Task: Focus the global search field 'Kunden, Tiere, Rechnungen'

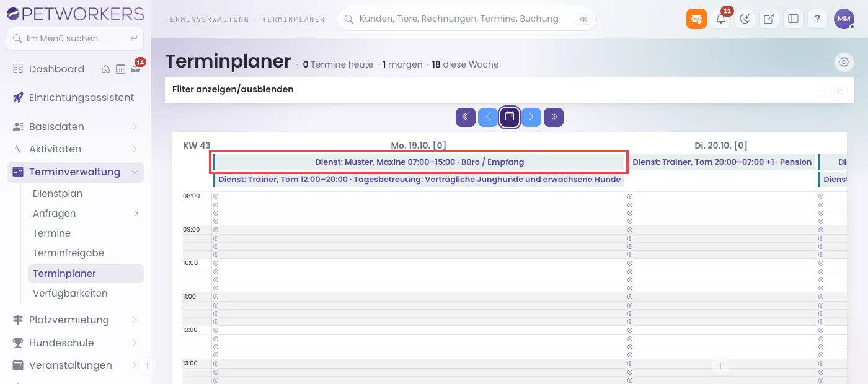Action: point(466,19)
